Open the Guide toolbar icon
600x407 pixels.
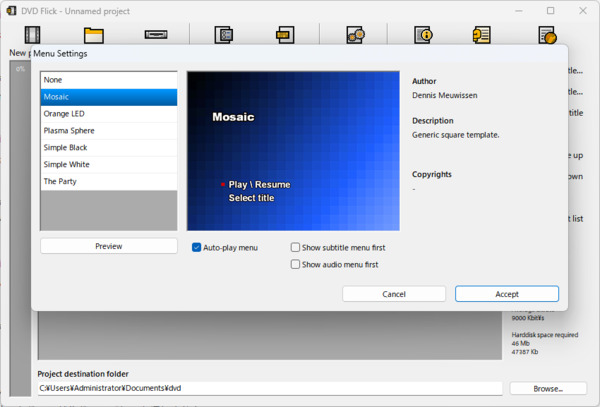(x=423, y=35)
